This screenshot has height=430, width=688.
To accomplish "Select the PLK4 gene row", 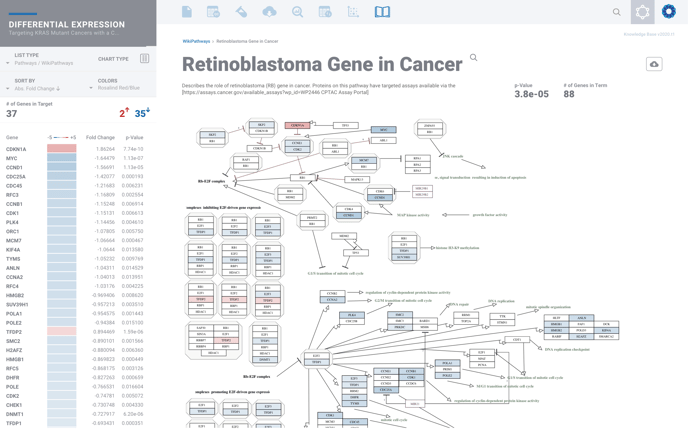I will [x=75, y=222].
